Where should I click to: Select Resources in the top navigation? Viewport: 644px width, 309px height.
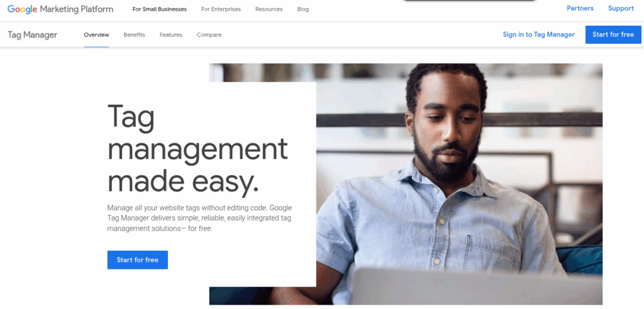tap(269, 9)
